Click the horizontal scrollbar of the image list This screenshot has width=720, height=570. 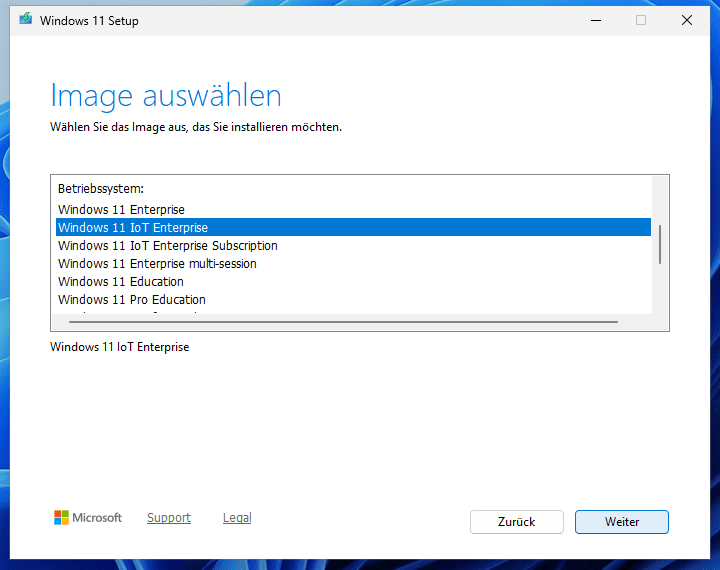coord(343,322)
